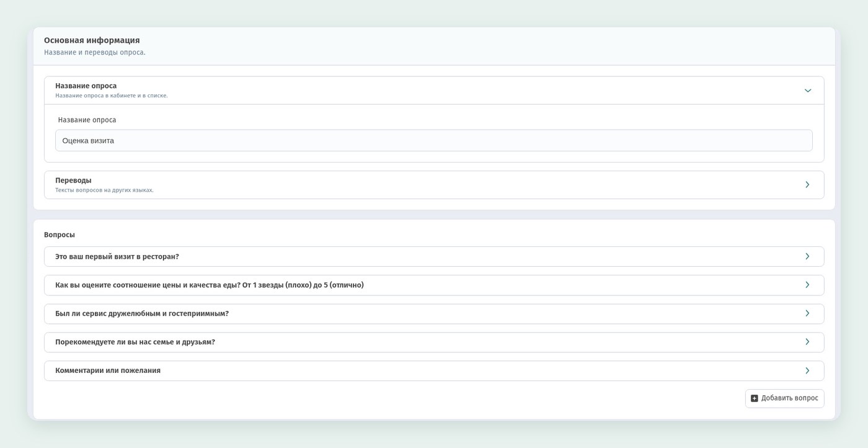Expand chevron for 'Был ли сервис дружелюбным' question
The width and height of the screenshot is (868, 448).
pos(807,313)
